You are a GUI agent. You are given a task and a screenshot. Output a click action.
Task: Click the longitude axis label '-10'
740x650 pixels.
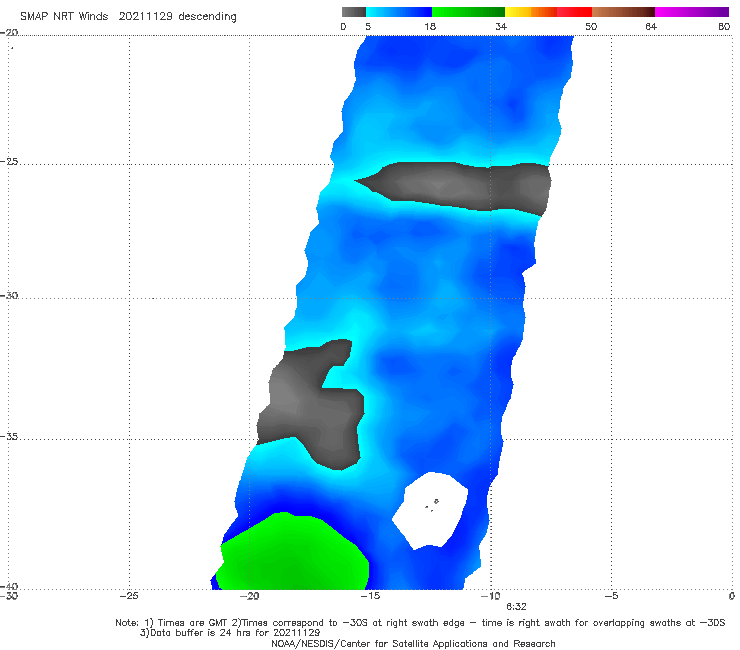coord(490,596)
